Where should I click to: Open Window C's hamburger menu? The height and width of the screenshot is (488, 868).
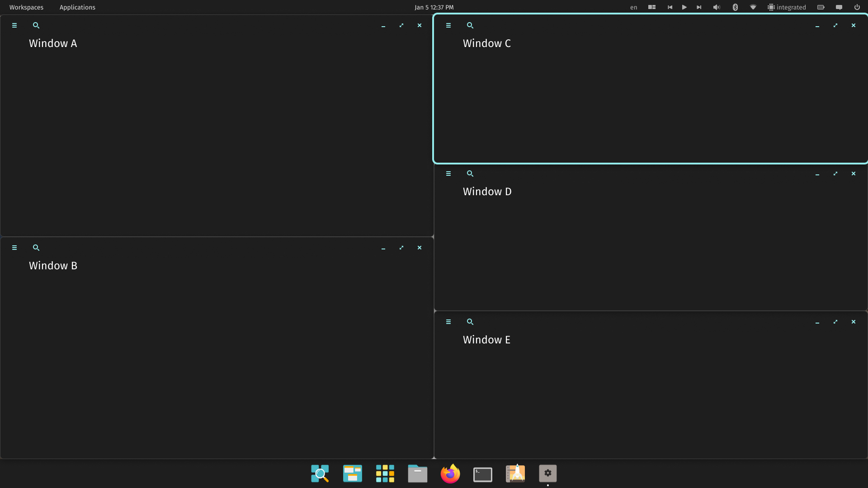[x=448, y=25]
